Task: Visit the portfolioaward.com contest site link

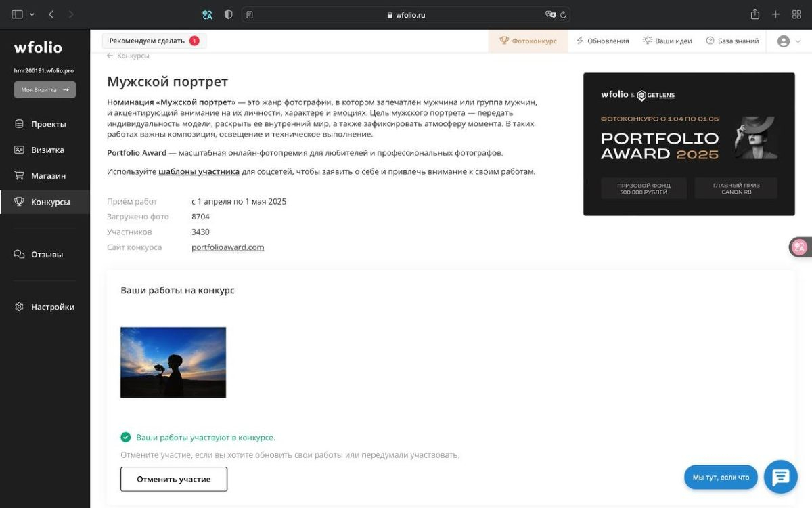Action: tap(228, 247)
